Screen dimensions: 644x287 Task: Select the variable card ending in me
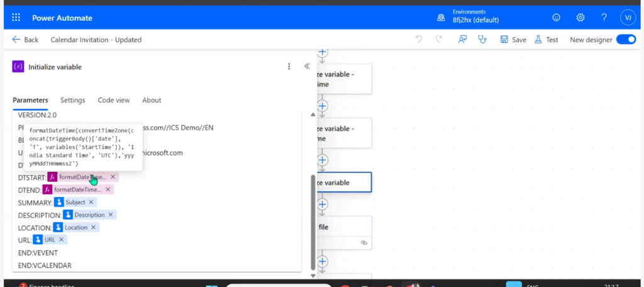click(x=345, y=133)
